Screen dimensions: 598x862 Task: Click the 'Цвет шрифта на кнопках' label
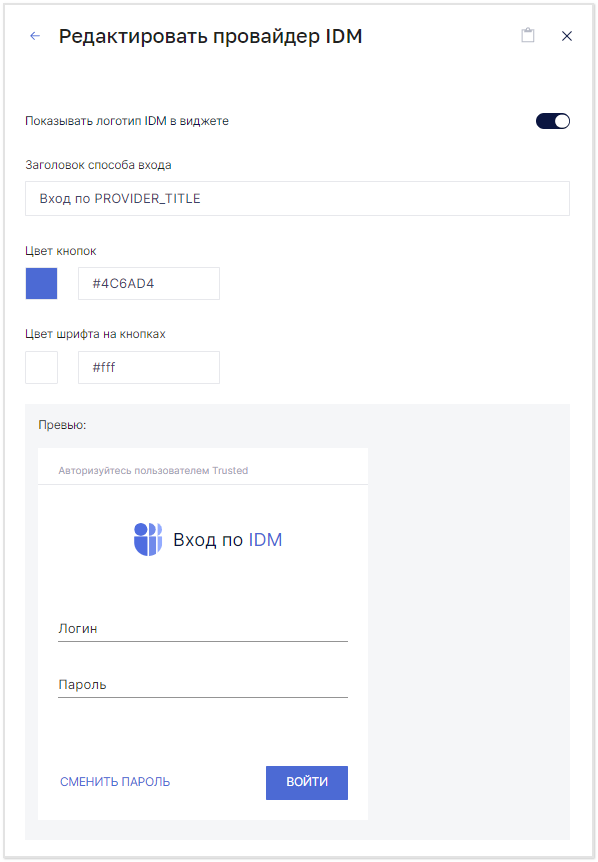95,334
